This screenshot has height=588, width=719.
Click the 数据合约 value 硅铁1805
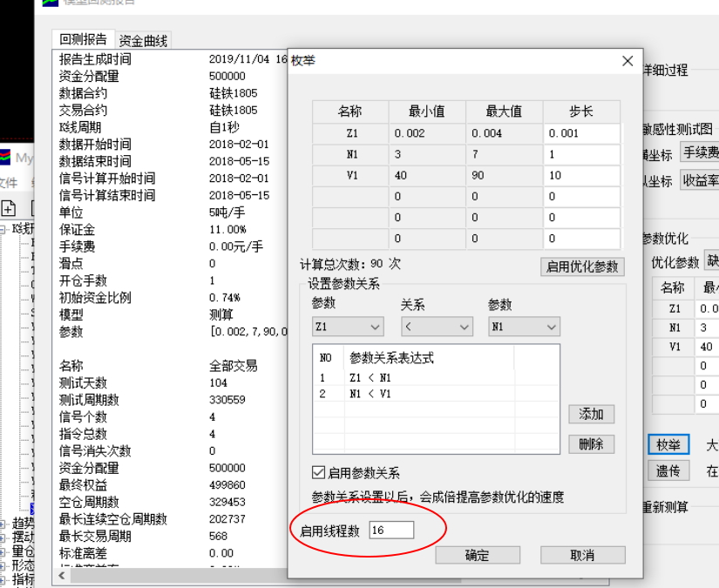234,93
